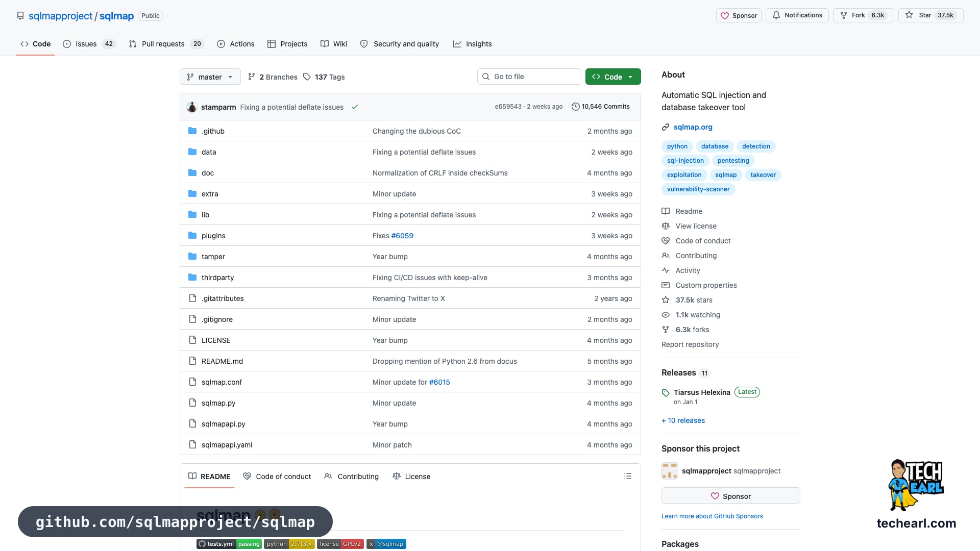Screen dimensions: 980x551
Task: Go to the Insights tab
Action: pos(473,44)
